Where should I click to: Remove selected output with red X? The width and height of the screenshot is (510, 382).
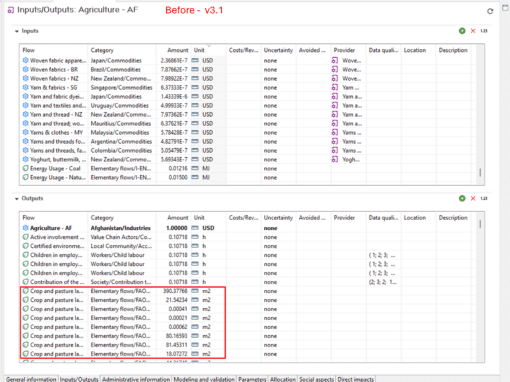[x=473, y=198]
